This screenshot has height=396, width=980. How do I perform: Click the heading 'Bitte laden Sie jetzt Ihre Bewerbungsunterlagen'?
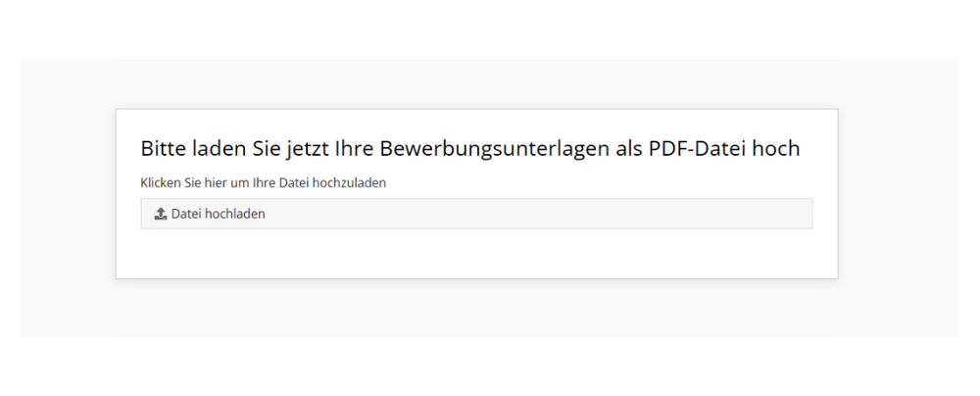pos(470,150)
